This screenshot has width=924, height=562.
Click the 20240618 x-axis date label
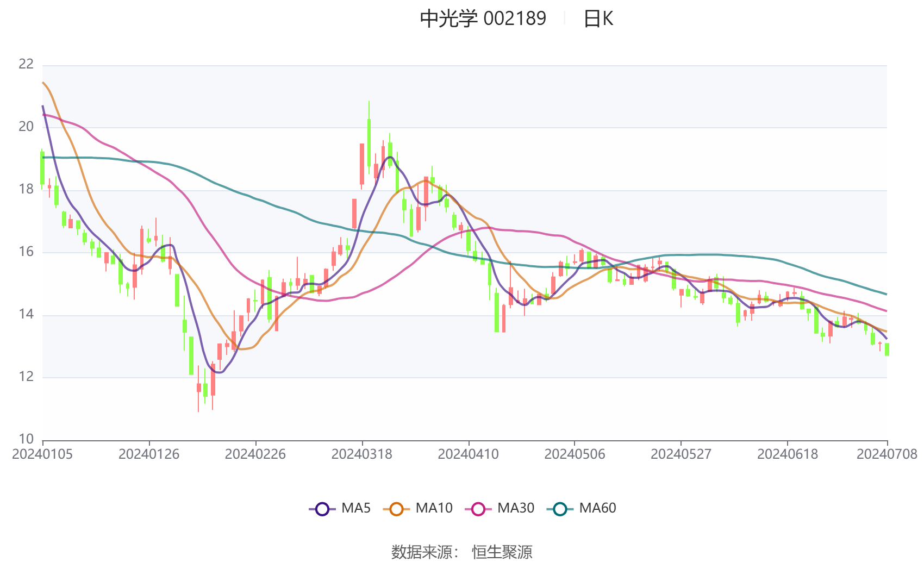788,454
